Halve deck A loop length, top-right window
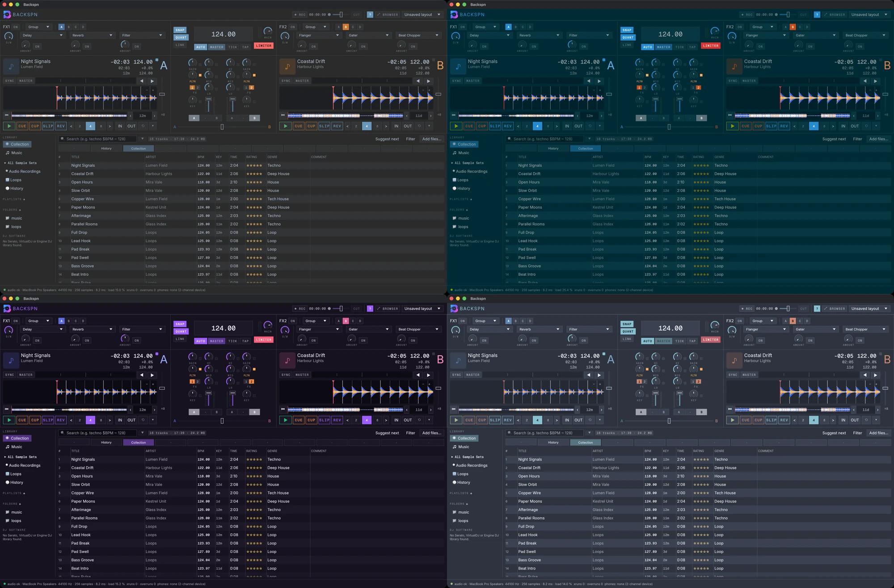Screen dimensions: 894x588 518,126
